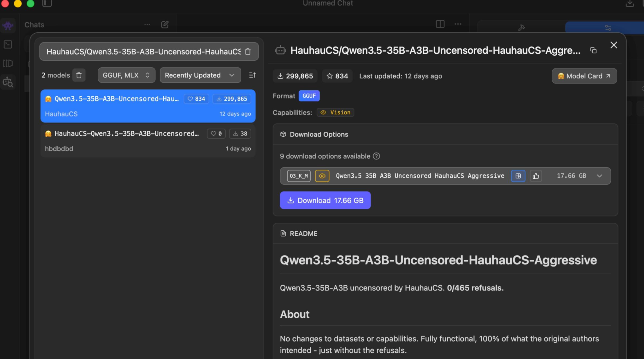The height and width of the screenshot is (359, 644).
Task: Click the Chats panel more options ellipsis
Action: click(x=147, y=25)
